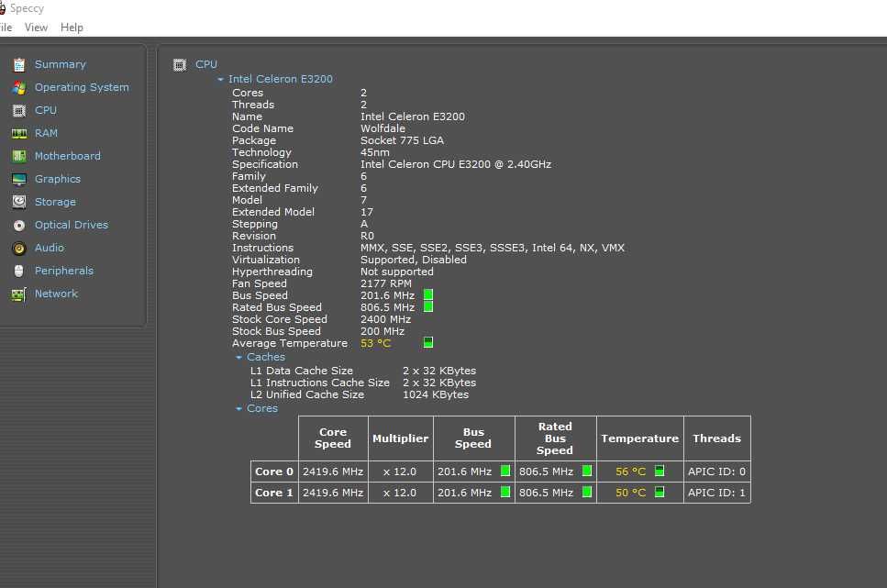Click the Core 0 row label
This screenshot has width=887, height=588.
pyautogui.click(x=273, y=472)
